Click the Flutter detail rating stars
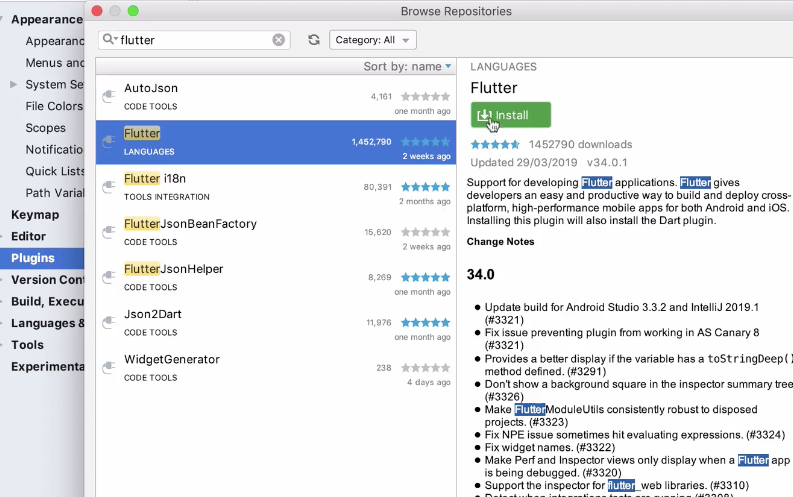This screenshot has width=793, height=497. 495,145
